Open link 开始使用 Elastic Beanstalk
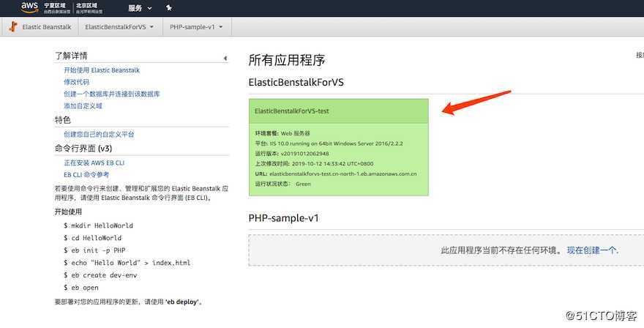This screenshot has height=328, width=644. click(102, 70)
